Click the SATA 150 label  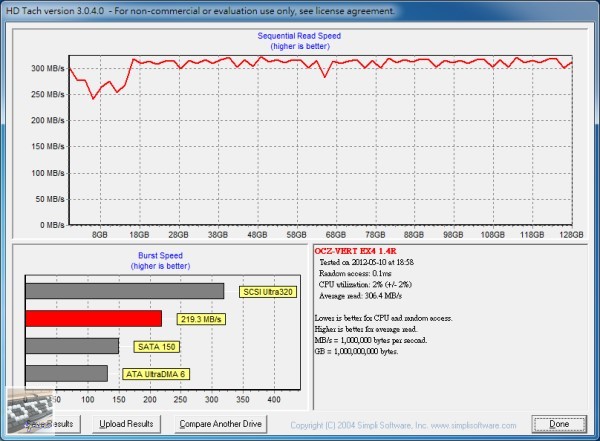coord(157,347)
